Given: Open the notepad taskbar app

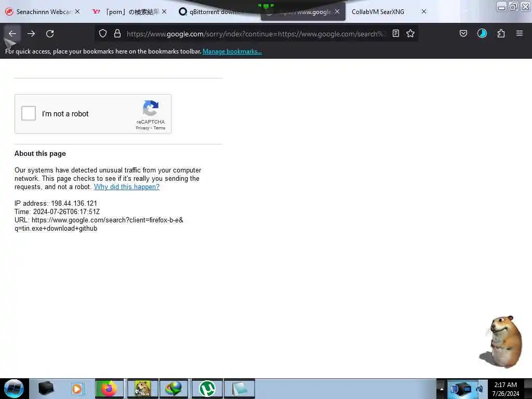Looking at the screenshot, I should [x=239, y=389].
